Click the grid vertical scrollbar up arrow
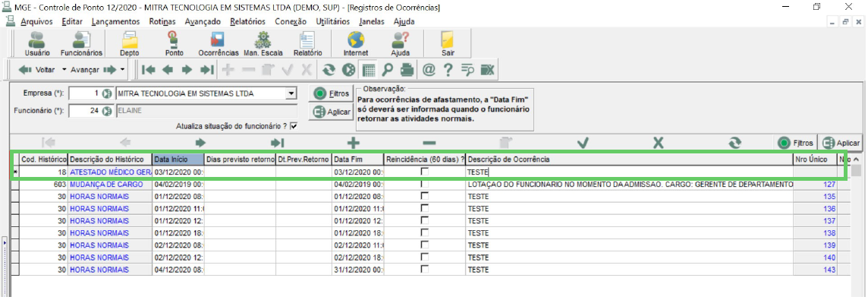868x300 pixels. 857,159
